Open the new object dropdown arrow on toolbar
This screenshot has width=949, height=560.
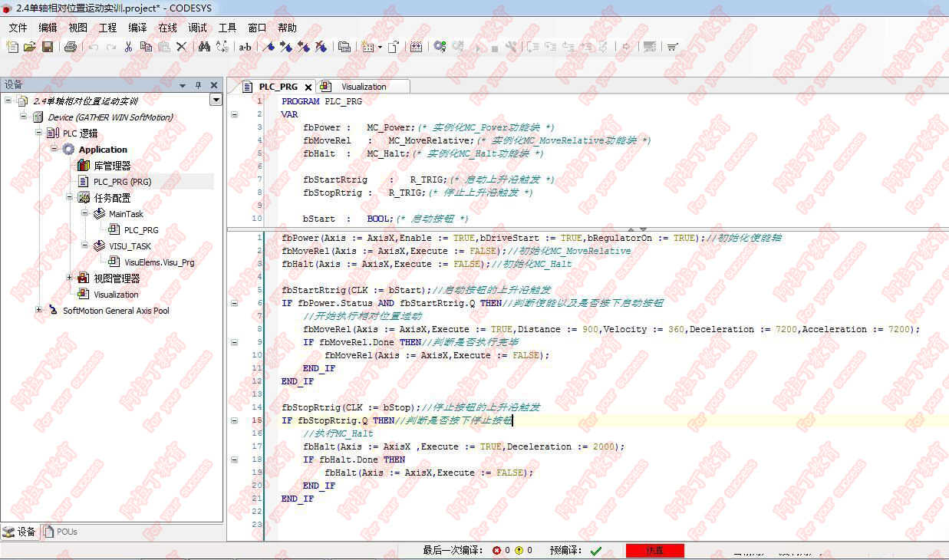click(x=380, y=48)
